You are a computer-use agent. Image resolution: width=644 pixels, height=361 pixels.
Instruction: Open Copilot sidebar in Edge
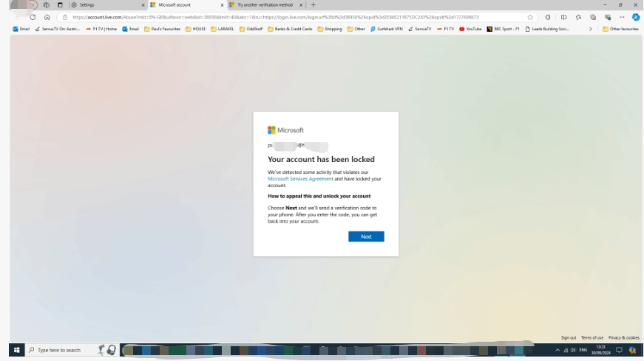636,17
